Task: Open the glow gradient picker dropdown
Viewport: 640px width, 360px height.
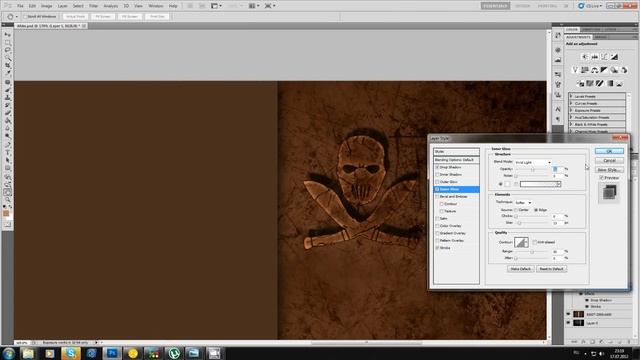Action: pos(558,184)
